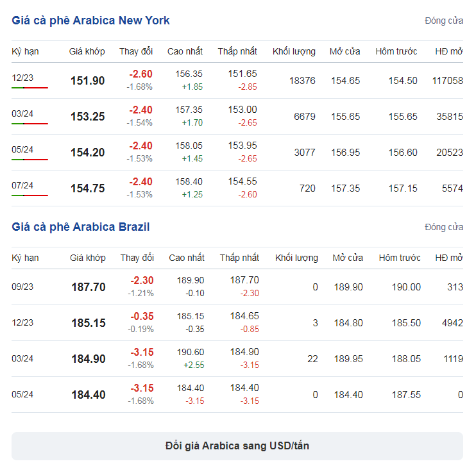Open the Giá cà phê Arabica New York heading

[90, 21]
